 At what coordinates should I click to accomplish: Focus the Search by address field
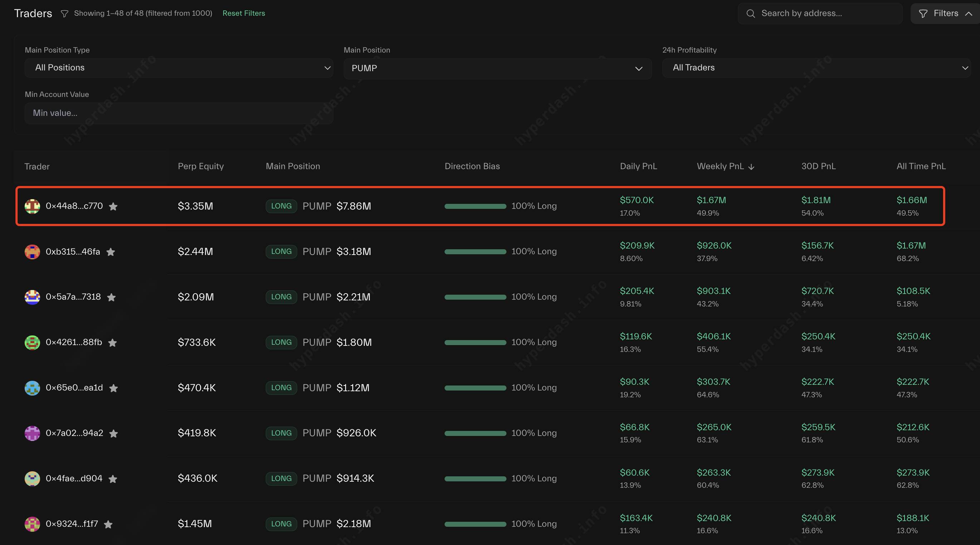pyautogui.click(x=820, y=14)
